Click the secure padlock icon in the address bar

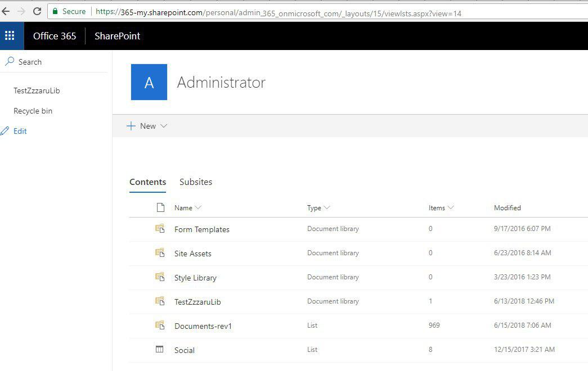(x=55, y=11)
